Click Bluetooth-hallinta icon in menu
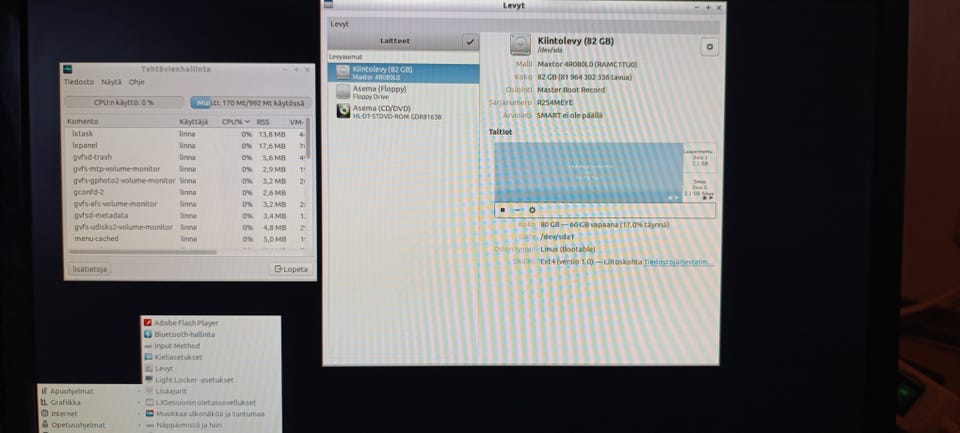Image resolution: width=960 pixels, height=433 pixels. click(x=148, y=334)
